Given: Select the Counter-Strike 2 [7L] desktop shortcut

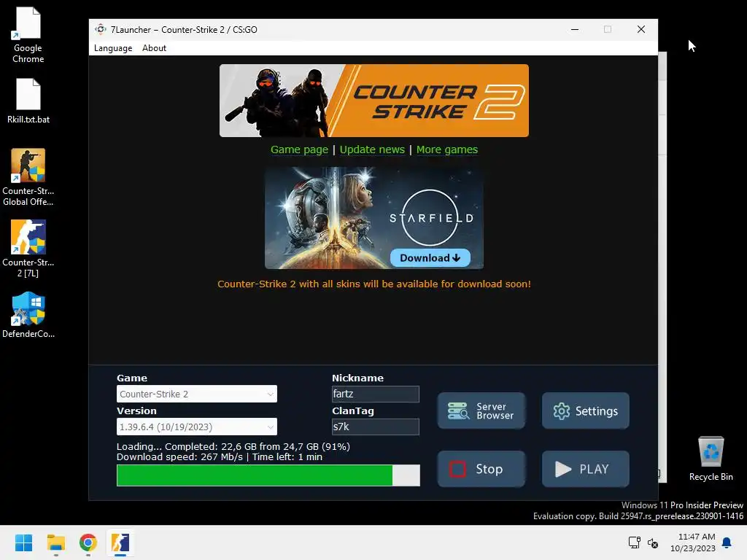Looking at the screenshot, I should [x=28, y=249].
